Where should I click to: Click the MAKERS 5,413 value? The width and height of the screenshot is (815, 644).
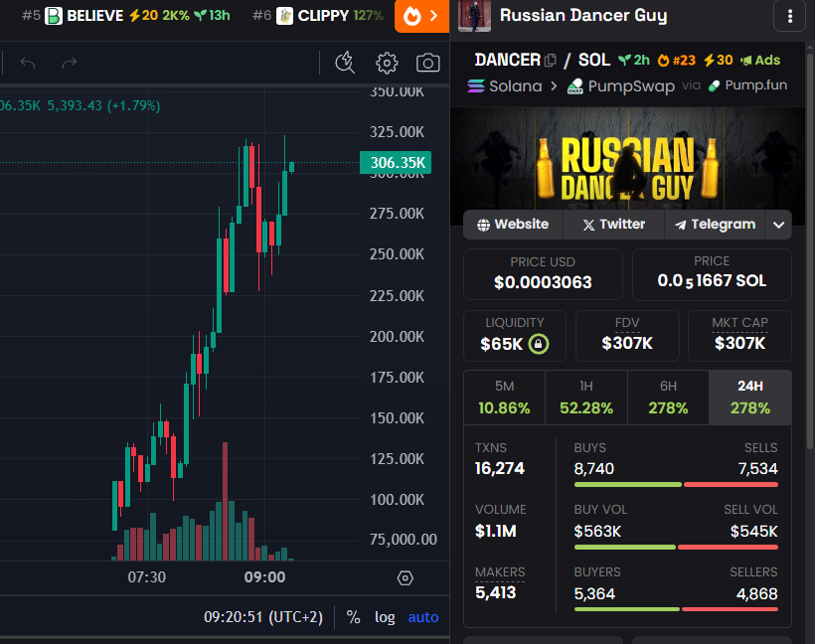coord(495,592)
